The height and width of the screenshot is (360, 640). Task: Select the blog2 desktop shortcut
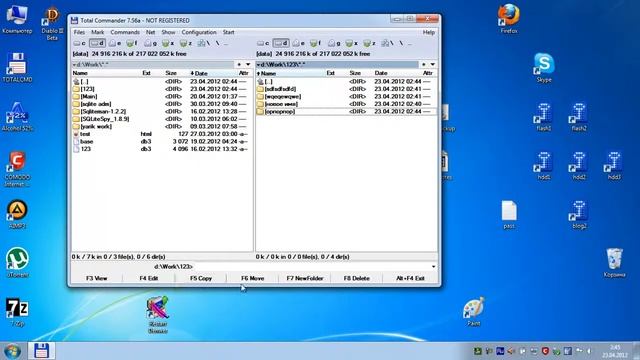point(579,214)
